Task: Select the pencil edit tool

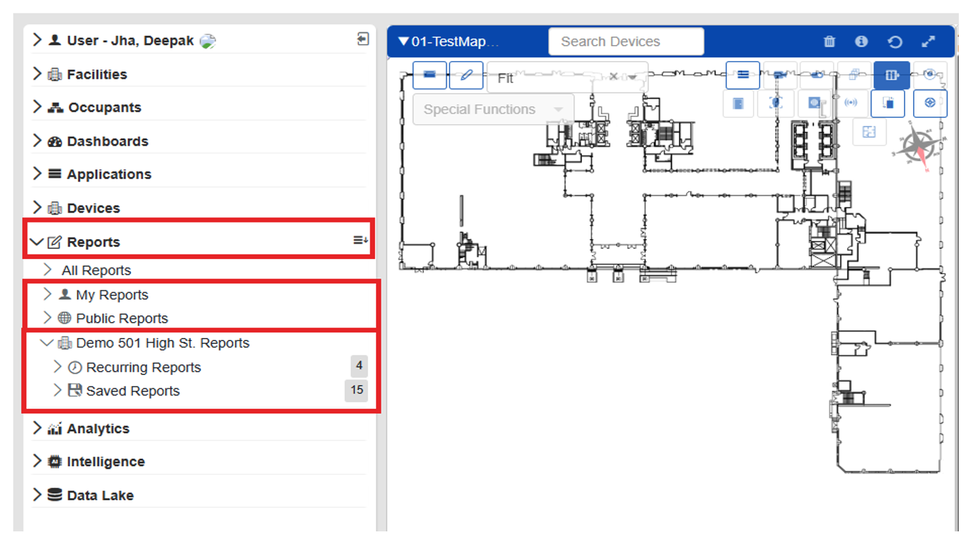Action: [466, 75]
